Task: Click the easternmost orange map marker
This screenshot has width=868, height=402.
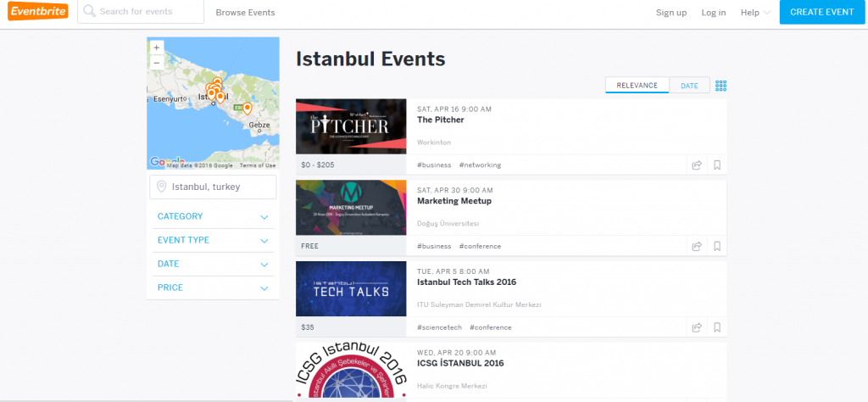Action: point(248,109)
